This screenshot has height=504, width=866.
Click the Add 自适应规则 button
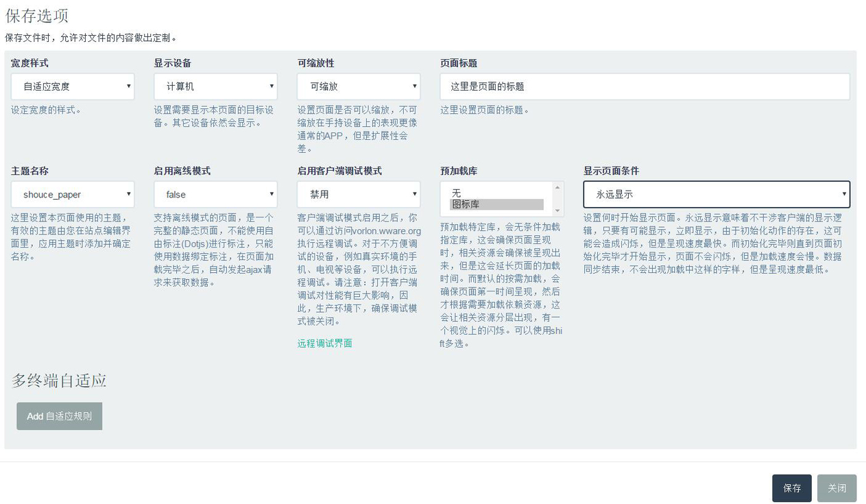pyautogui.click(x=60, y=416)
